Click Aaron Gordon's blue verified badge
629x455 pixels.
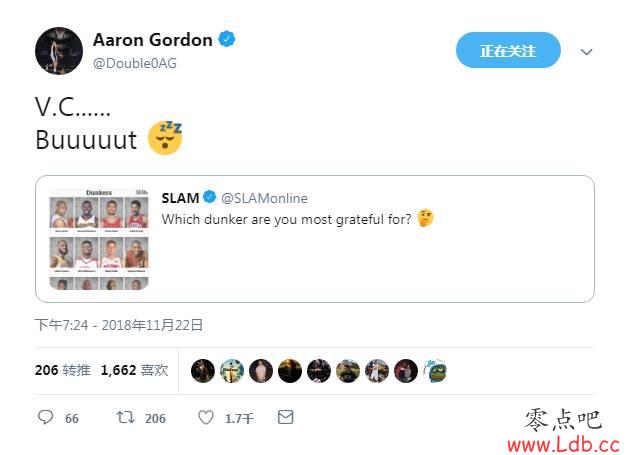[x=227, y=39]
